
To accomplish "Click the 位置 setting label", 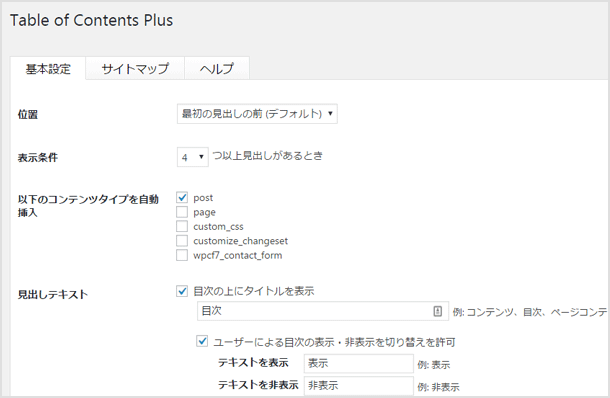I will [x=28, y=114].
